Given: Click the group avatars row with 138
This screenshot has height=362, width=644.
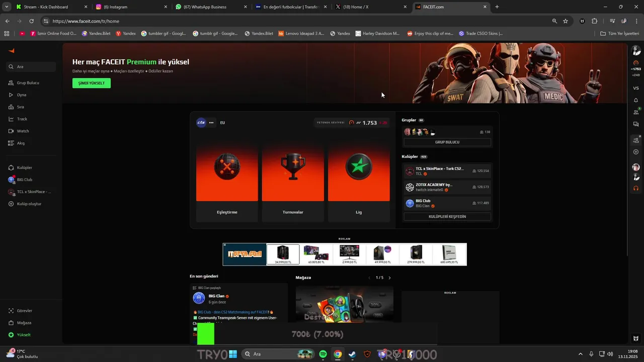Looking at the screenshot, I should point(447,132).
